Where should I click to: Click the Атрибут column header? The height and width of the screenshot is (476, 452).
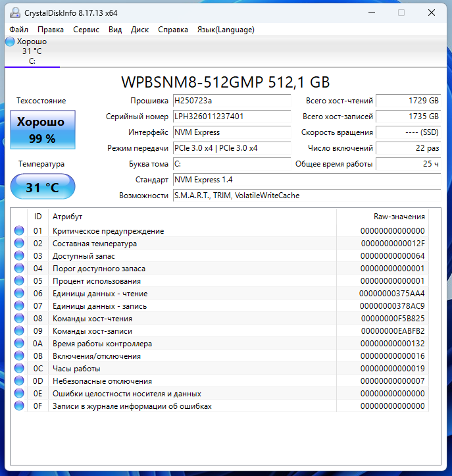coord(192,217)
